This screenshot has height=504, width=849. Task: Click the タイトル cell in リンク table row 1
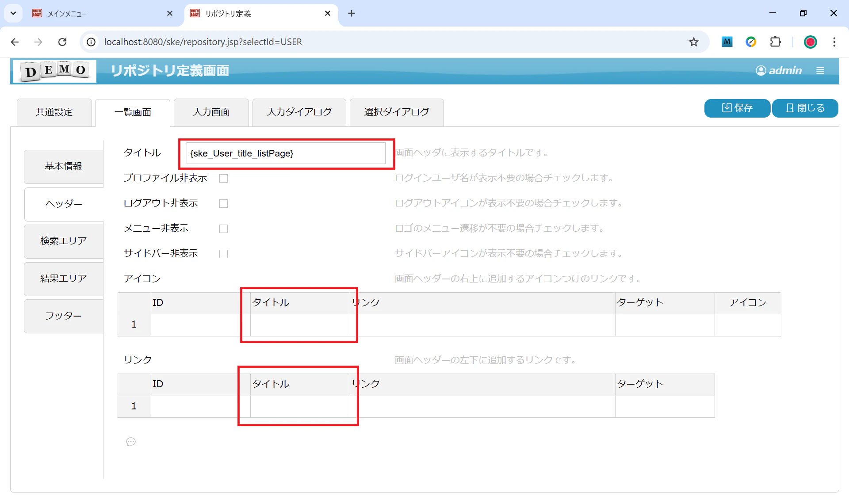(300, 407)
